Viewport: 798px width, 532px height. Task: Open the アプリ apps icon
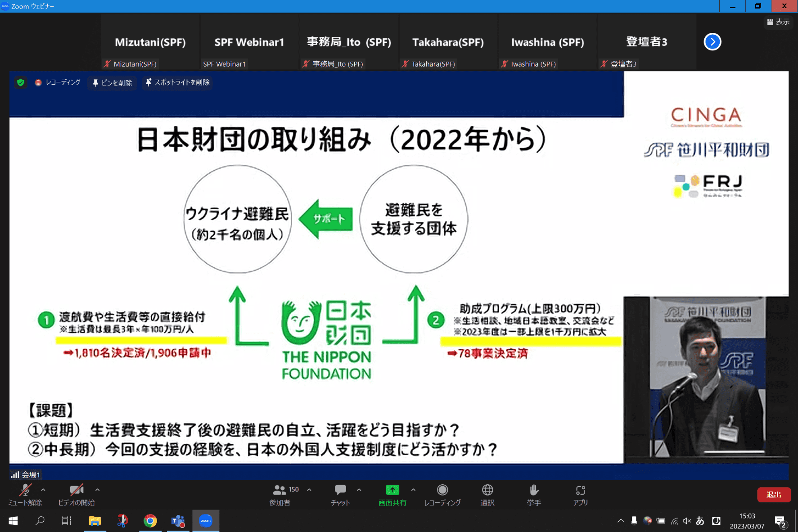(x=581, y=490)
